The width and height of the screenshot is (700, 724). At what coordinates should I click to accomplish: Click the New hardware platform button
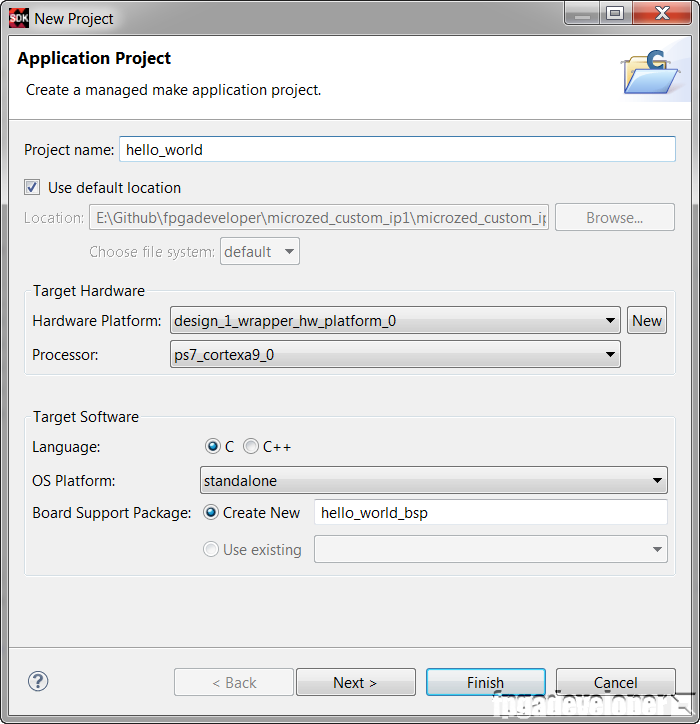(647, 320)
